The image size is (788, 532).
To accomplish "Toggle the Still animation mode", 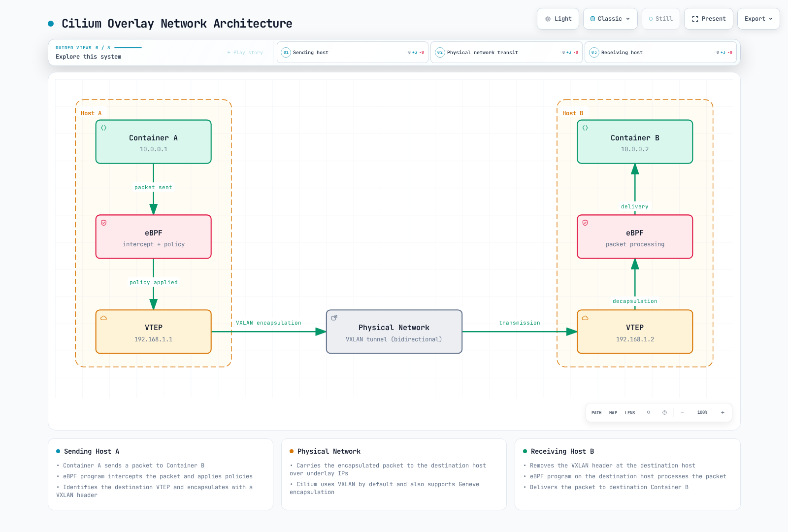I will pos(661,19).
